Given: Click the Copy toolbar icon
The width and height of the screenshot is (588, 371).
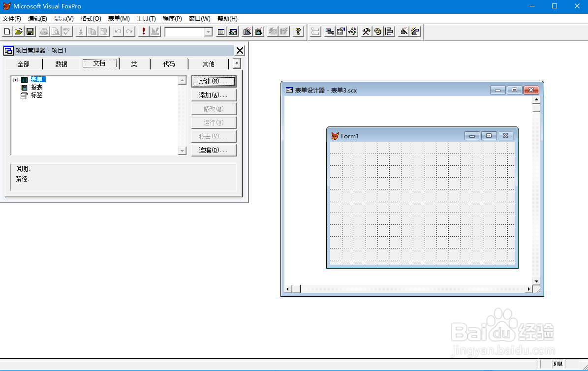Looking at the screenshot, I should (x=92, y=31).
